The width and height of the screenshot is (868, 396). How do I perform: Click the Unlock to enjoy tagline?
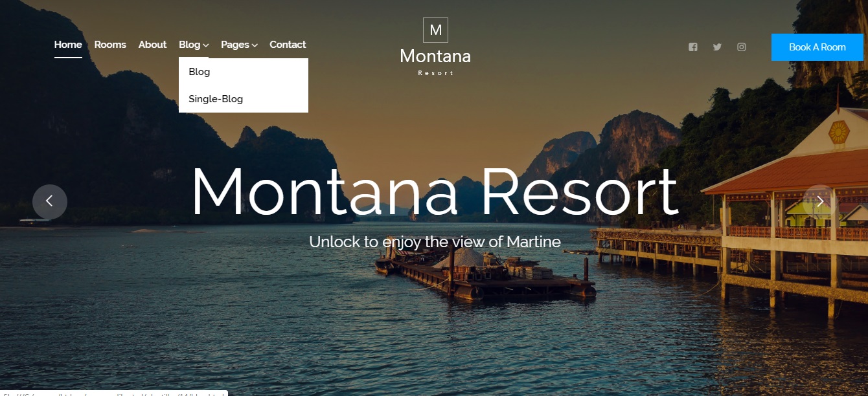435,242
